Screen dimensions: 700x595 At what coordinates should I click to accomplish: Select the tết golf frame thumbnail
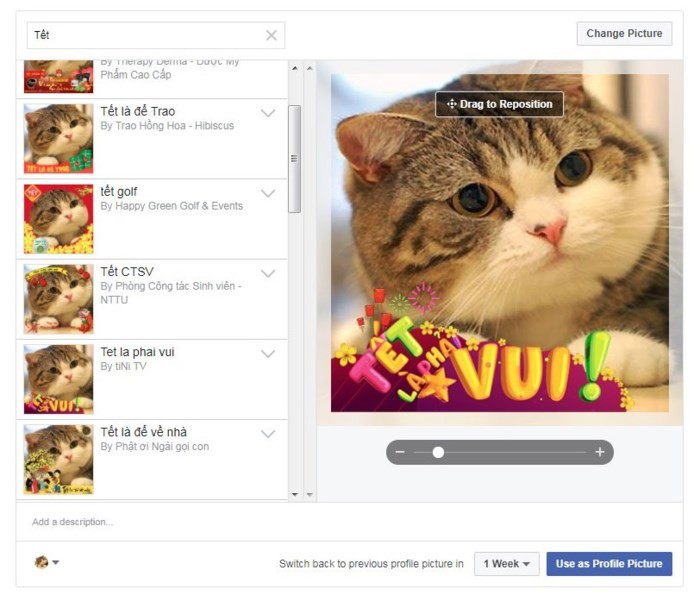58,219
